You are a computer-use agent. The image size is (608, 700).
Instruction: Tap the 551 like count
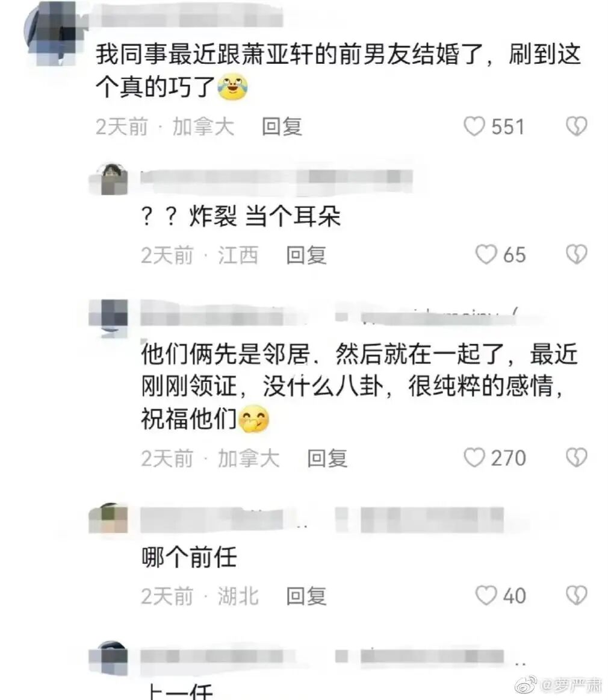click(x=507, y=127)
